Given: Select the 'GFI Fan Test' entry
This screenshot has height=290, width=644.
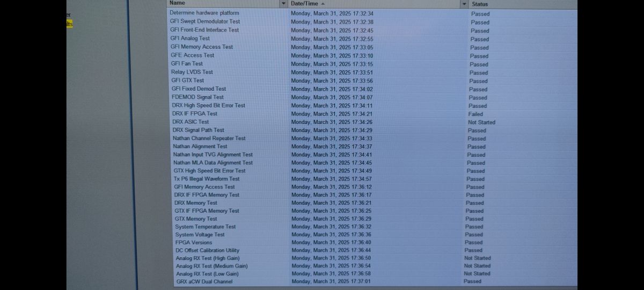Looking at the screenshot, I should (x=187, y=63).
